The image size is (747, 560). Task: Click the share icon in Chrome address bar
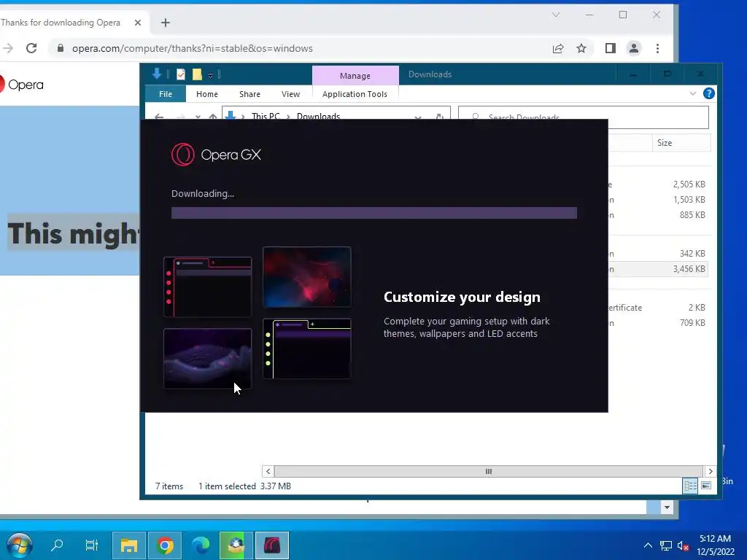558,48
